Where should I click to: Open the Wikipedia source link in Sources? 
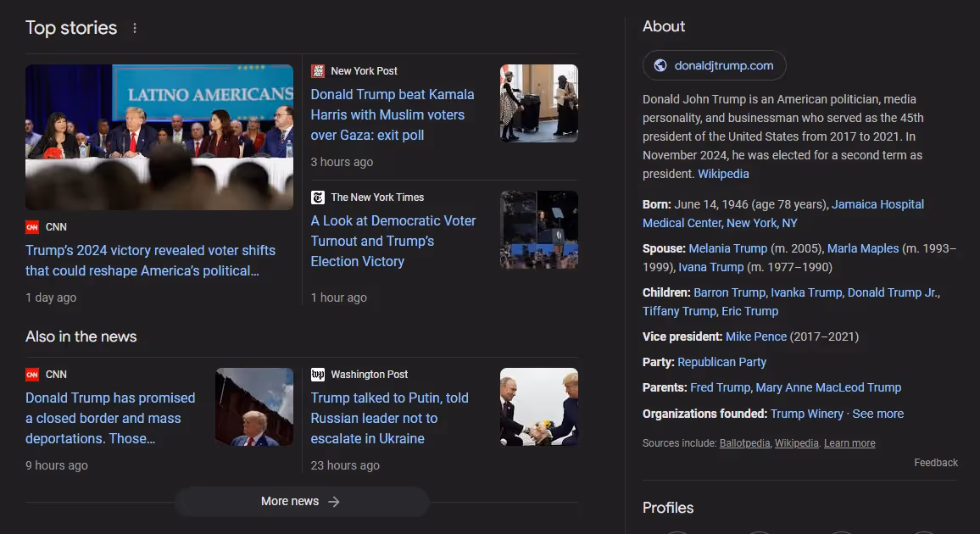(796, 443)
